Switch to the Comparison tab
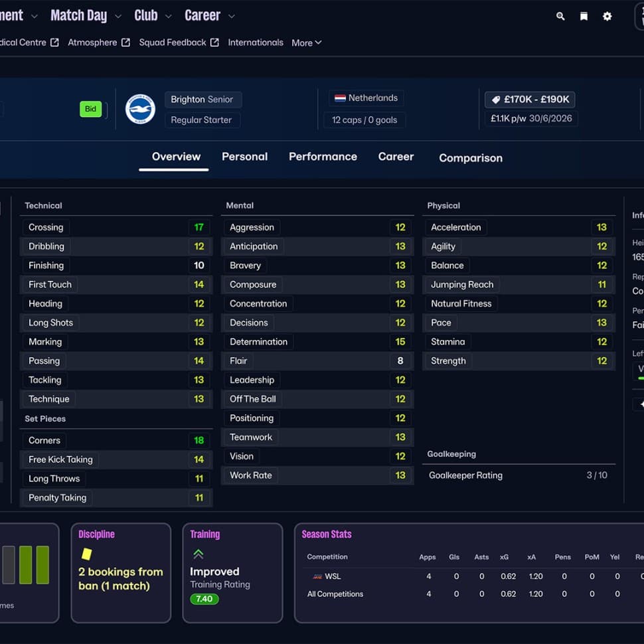 (x=470, y=158)
